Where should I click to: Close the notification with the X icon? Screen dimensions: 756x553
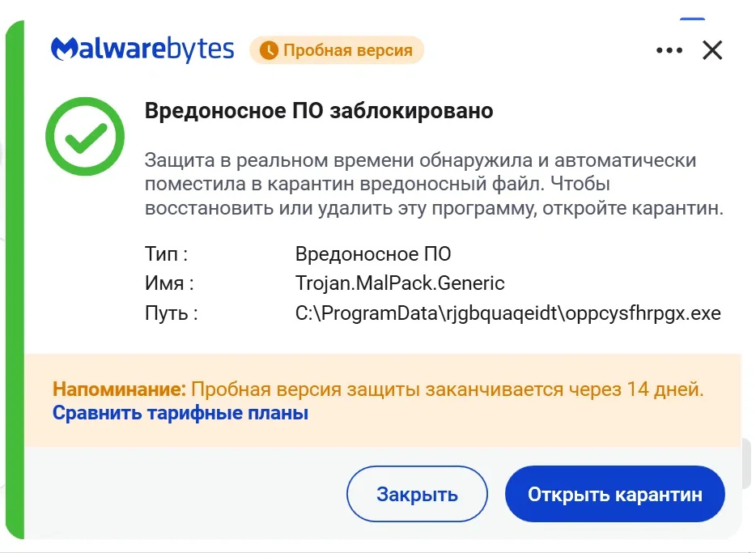tap(712, 50)
